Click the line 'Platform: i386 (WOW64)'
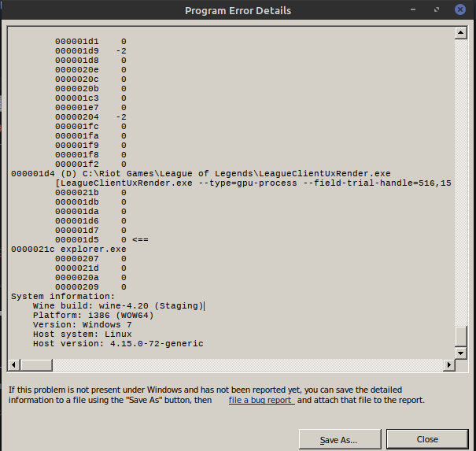476x451 pixels. tap(93, 316)
